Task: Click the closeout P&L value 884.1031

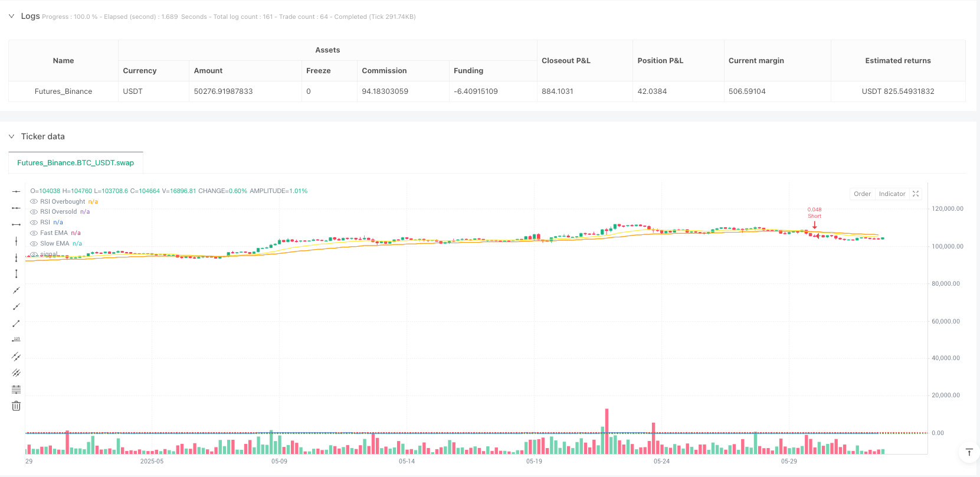Action: [558, 92]
